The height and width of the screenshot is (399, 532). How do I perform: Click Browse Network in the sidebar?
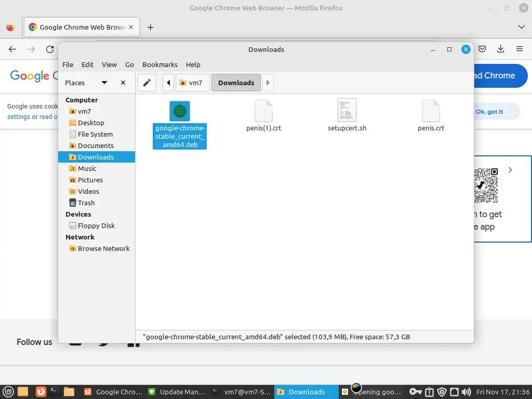[97, 249]
